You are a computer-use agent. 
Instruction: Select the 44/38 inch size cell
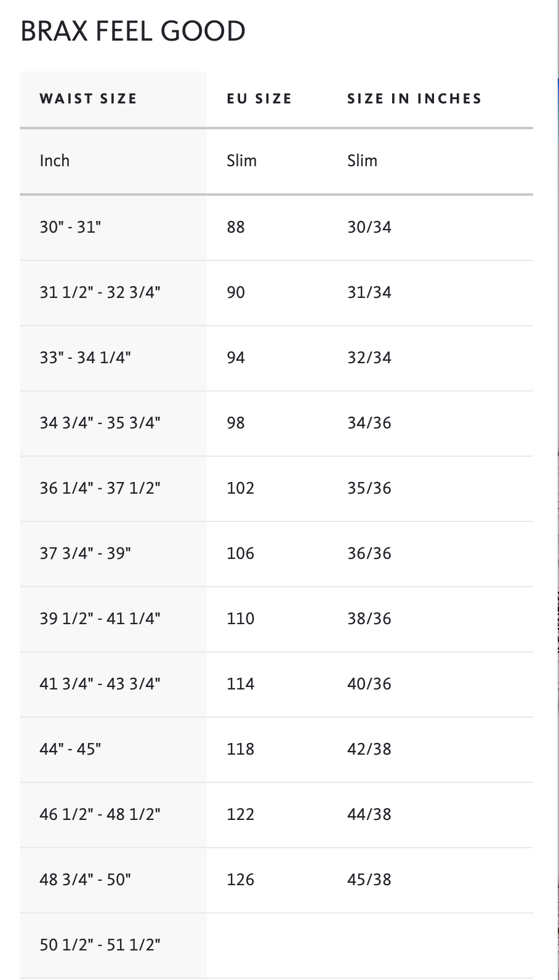point(369,814)
